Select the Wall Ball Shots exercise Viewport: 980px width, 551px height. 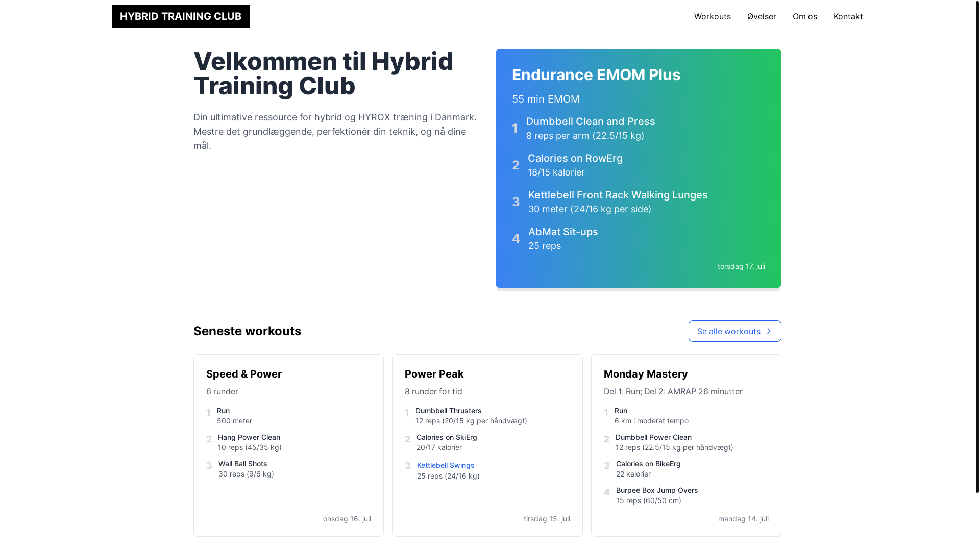point(243,464)
